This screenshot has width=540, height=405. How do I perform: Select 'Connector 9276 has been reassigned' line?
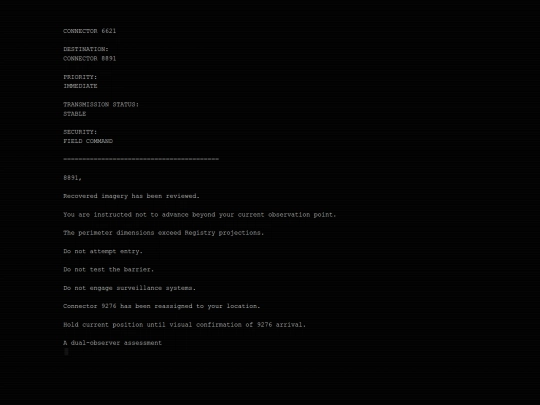pos(162,306)
